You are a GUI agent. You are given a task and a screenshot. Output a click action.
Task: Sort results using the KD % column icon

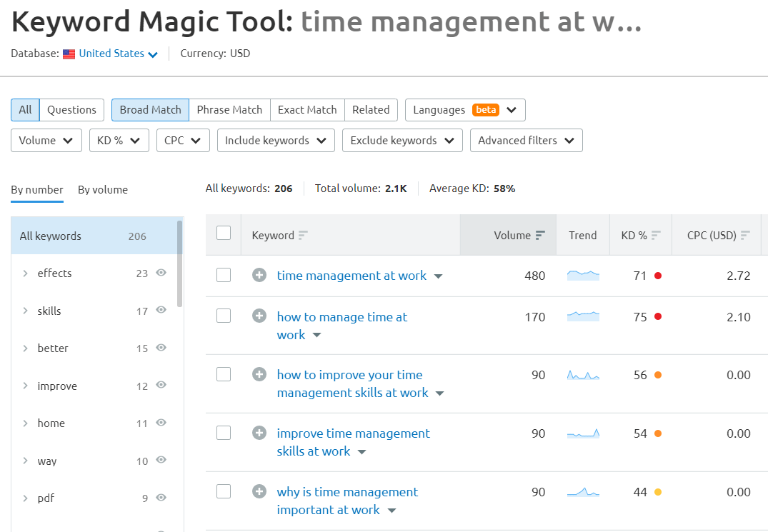pyautogui.click(x=656, y=234)
